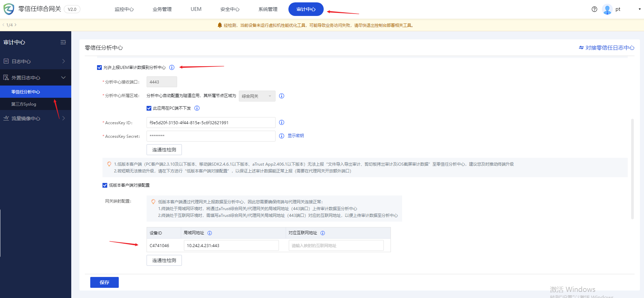Click 显示密钥 link to reveal secret
Viewport: 644px width, 298px height.
pos(296,136)
